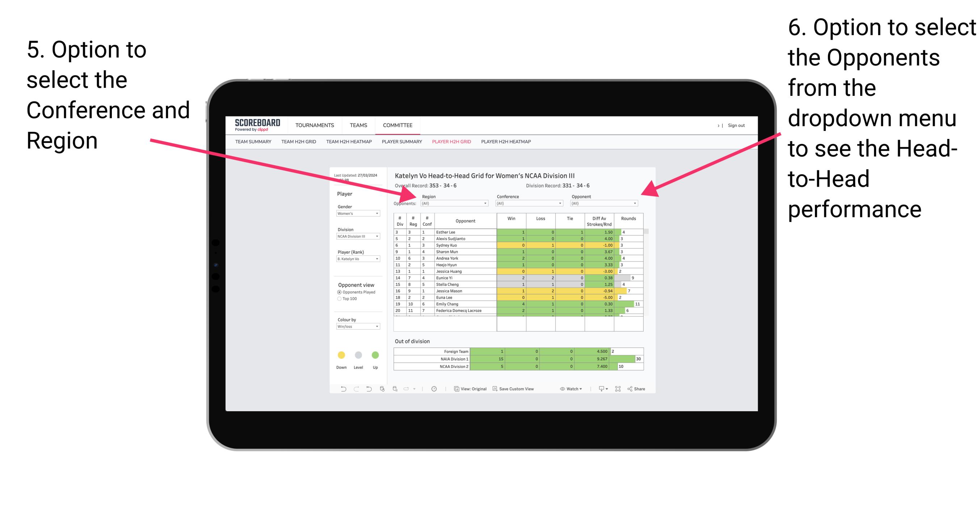Switch to TEAM H2H GRID tab
The image size is (980, 527).
(299, 143)
